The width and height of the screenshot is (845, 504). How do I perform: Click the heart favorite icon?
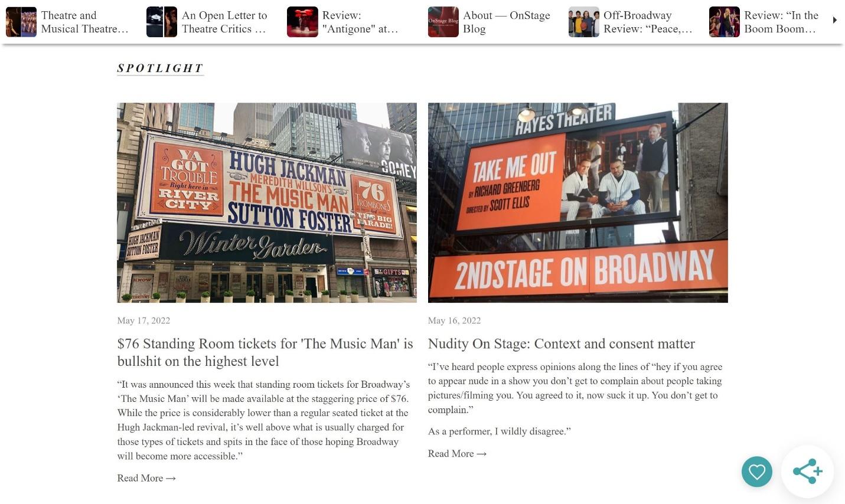pos(756,472)
